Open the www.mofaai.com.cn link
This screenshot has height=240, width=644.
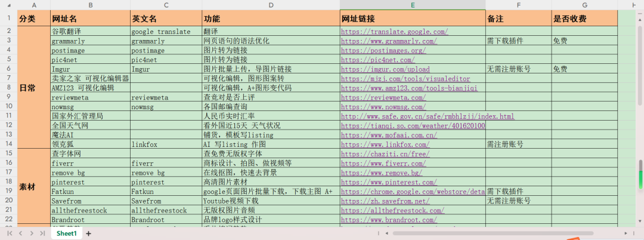coord(389,135)
